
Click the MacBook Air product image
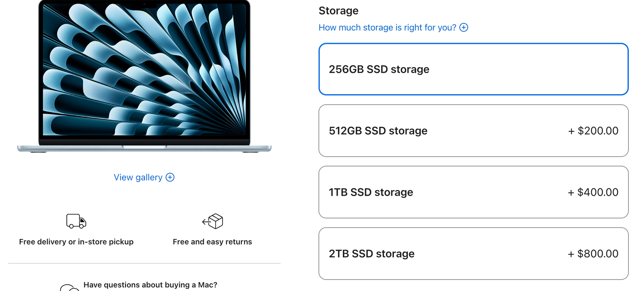click(144, 76)
